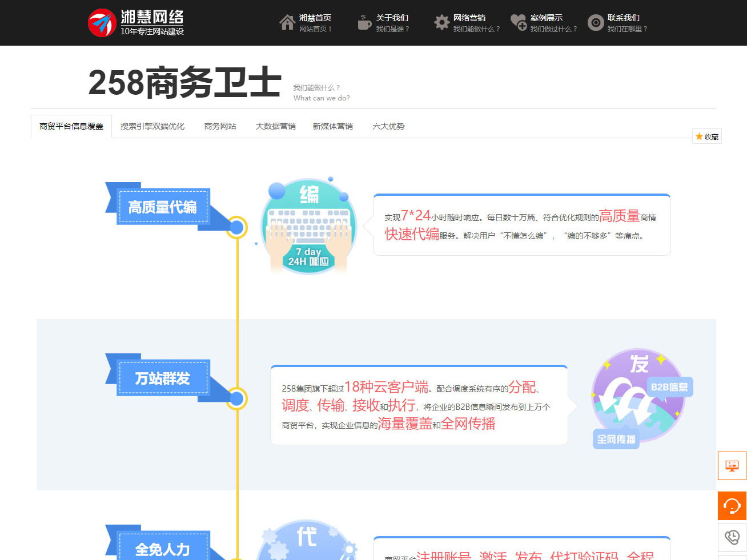
Task: Click the 258商务卫士 heading
Action: 185,82
